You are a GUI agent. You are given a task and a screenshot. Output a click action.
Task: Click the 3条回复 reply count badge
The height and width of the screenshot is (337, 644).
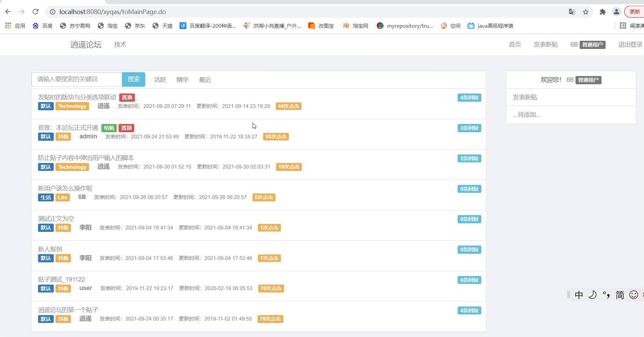coord(469,128)
